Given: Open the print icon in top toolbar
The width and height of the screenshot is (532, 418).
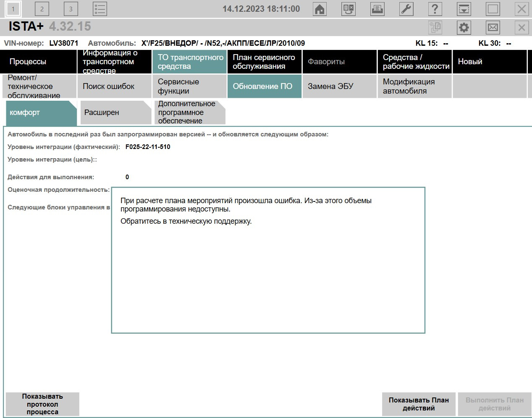Looking at the screenshot, I should pyautogui.click(x=377, y=9).
